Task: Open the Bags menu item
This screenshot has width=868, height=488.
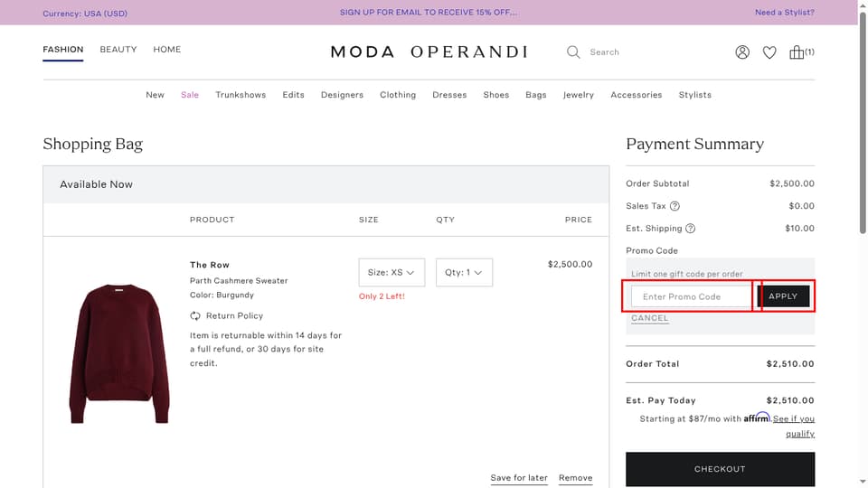Action: click(536, 95)
